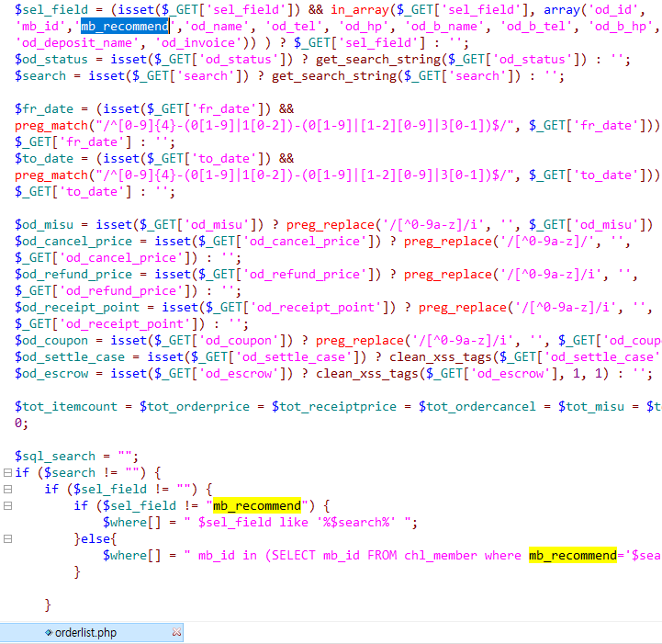Viewport: 662px width, 644px height.
Task: Click the blue-selected 'mb_recommend' text in the array
Action: (125, 27)
